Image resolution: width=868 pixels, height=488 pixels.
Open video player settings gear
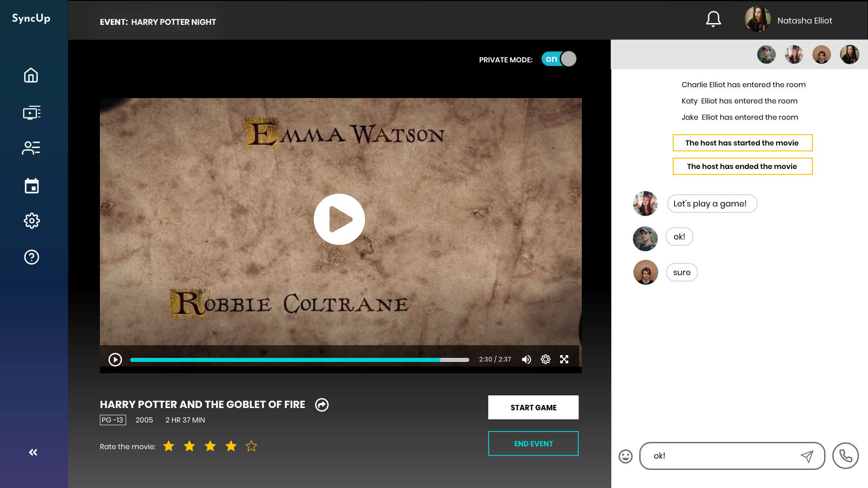pyautogui.click(x=546, y=359)
